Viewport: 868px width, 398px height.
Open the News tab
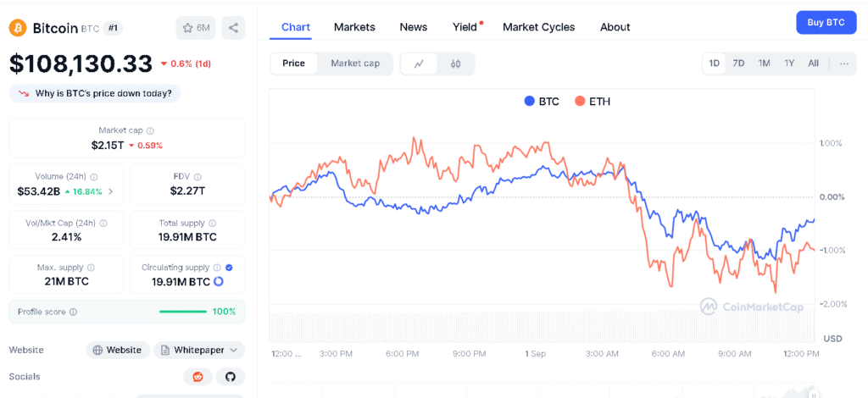[x=414, y=27]
